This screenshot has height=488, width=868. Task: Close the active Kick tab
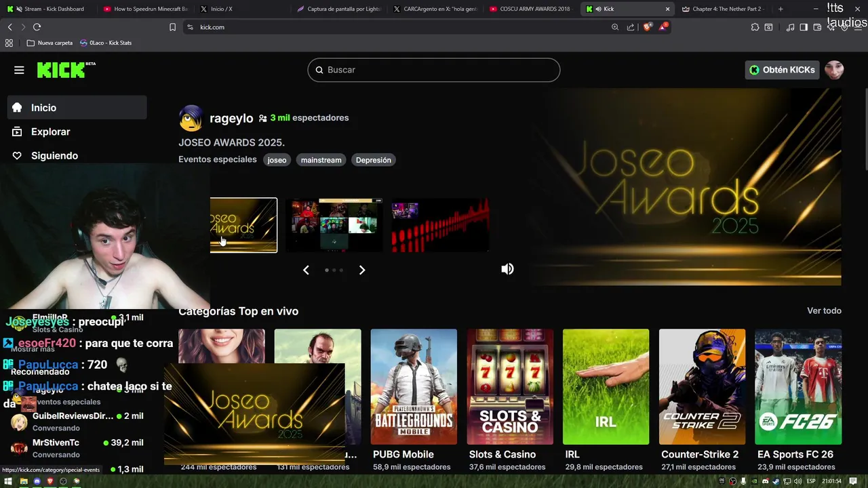pos(667,9)
